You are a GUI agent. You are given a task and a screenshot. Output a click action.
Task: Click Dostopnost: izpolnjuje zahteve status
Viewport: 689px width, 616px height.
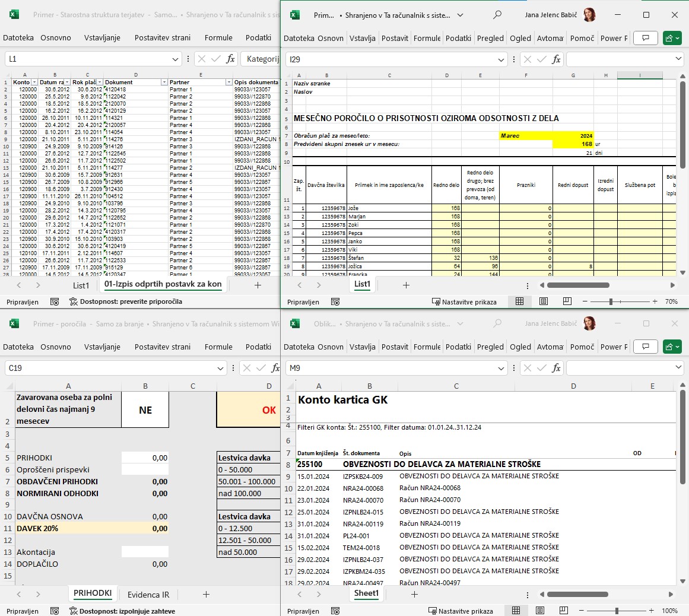click(x=122, y=611)
